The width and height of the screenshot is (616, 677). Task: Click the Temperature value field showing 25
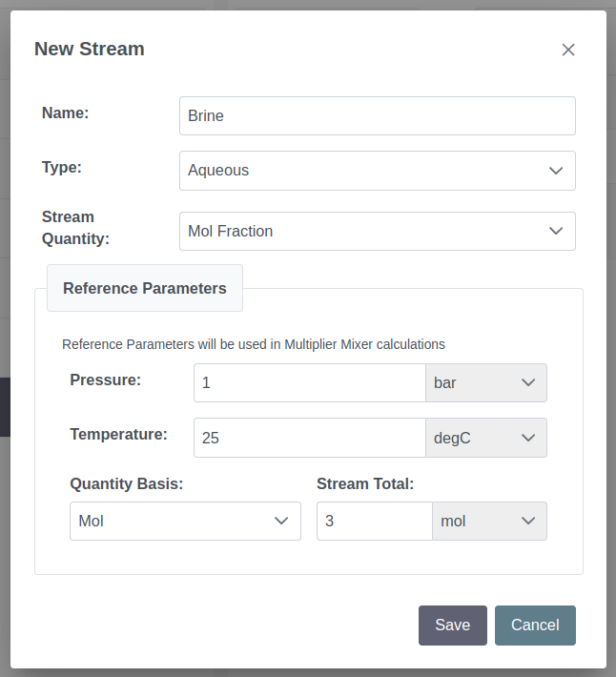click(x=310, y=438)
